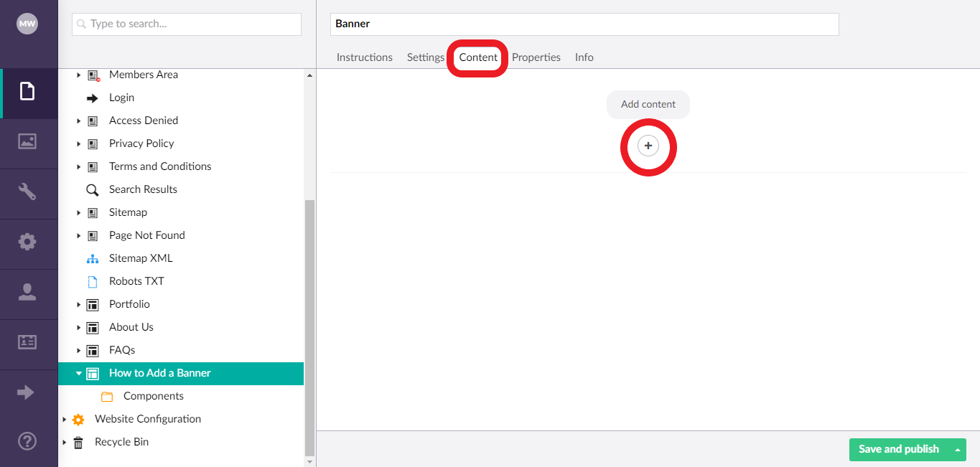This screenshot has width=980, height=467.
Task: Switch to the Info tab
Action: [x=584, y=57]
